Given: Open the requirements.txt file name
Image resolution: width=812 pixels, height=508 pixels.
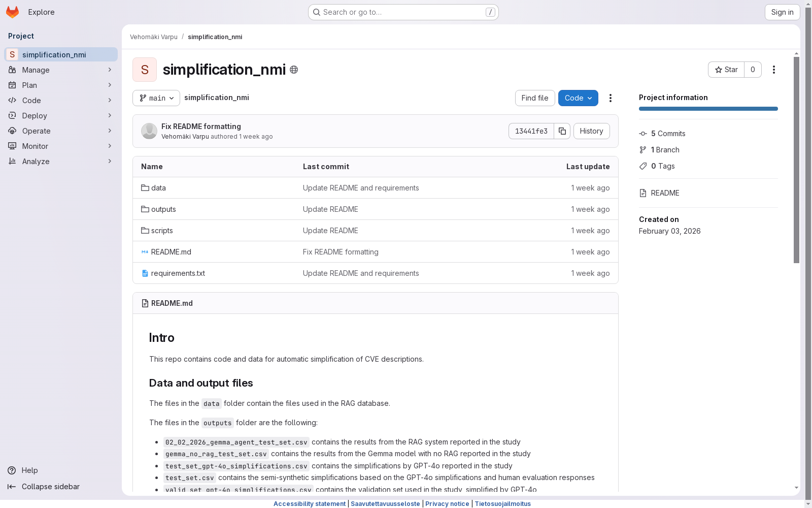Looking at the screenshot, I should point(178,273).
